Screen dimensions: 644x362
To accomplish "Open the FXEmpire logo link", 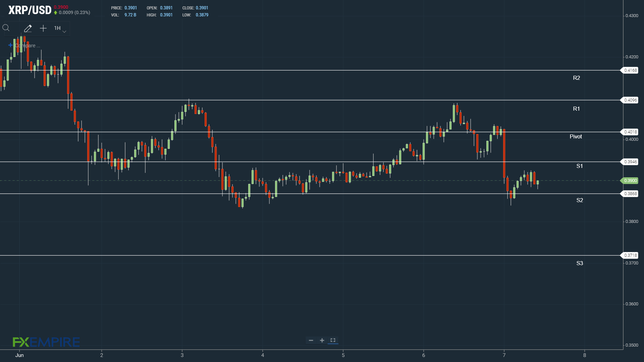I will [x=46, y=342].
